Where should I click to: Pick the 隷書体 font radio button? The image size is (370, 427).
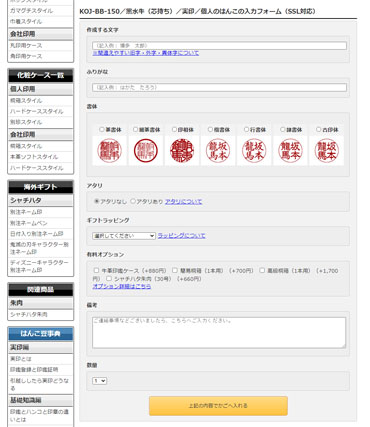(x=282, y=129)
